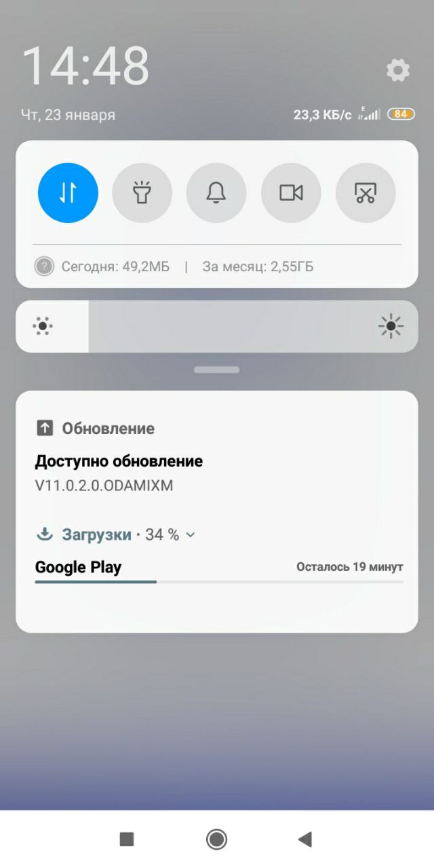Expand the quick settings panel handle
Screen dimensions: 434x868
click(x=216, y=370)
